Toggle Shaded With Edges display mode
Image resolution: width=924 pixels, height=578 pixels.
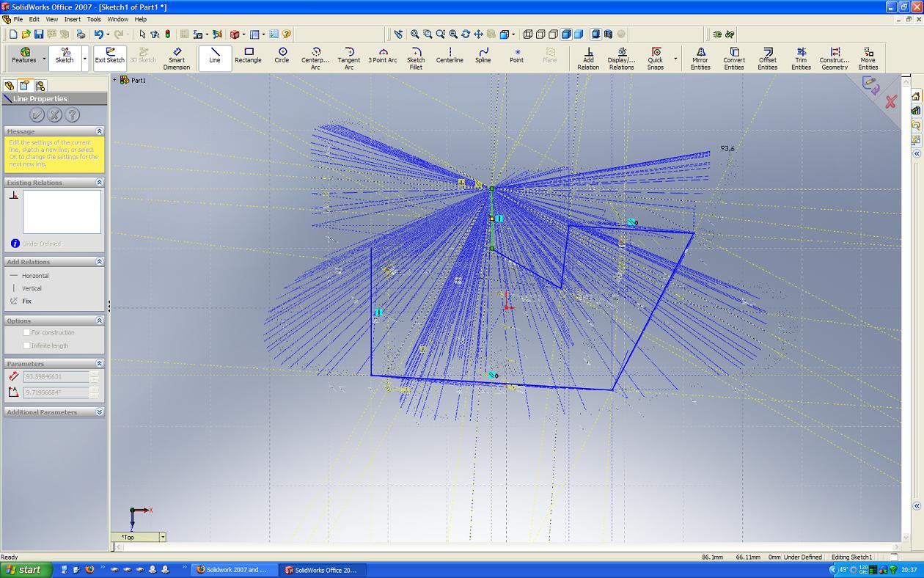coord(566,34)
